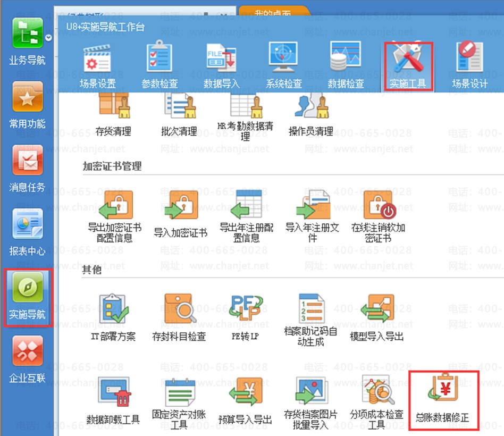The height and width of the screenshot is (436, 504).
Task: Open 在线注销软加密证书
Action: coord(379,217)
